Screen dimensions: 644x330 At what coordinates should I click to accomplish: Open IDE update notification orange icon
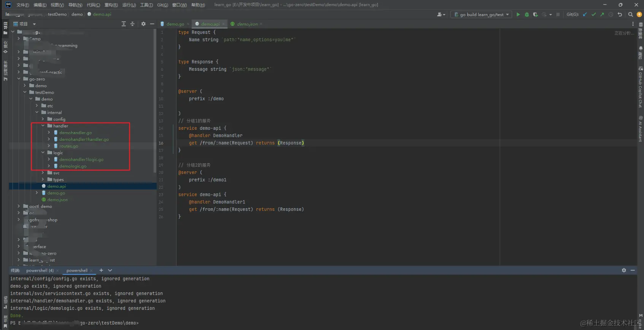pos(639,14)
